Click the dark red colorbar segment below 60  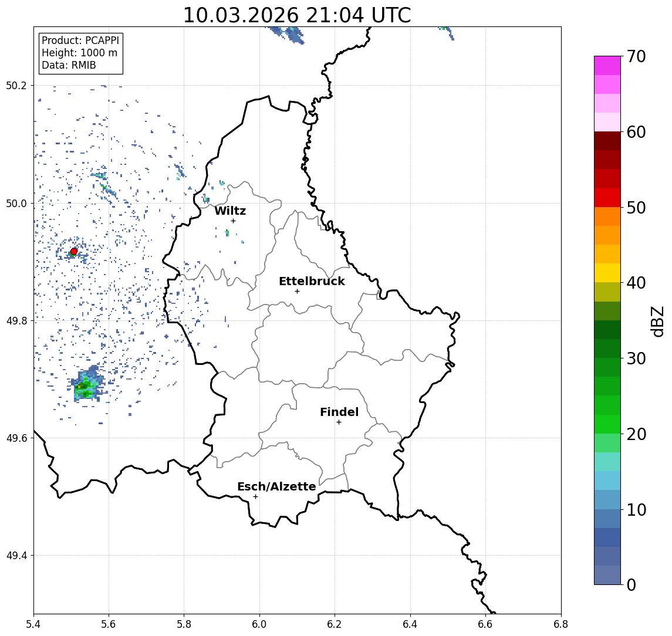607,141
